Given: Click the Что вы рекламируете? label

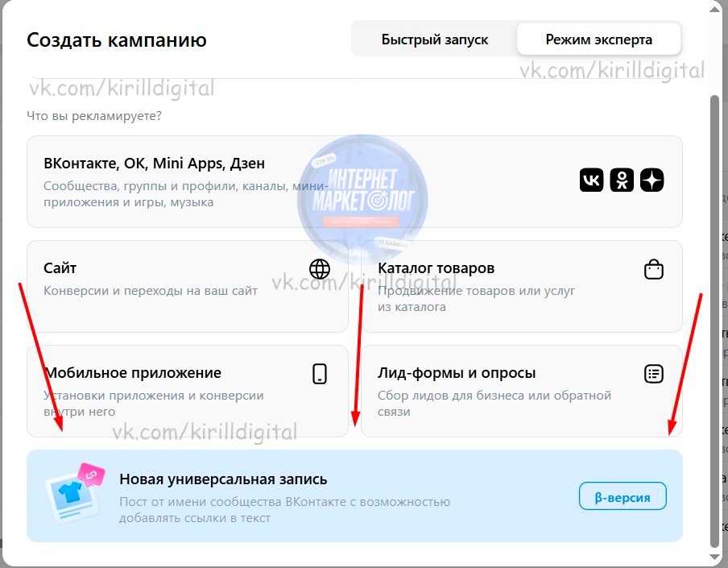Looking at the screenshot, I should click(94, 116).
